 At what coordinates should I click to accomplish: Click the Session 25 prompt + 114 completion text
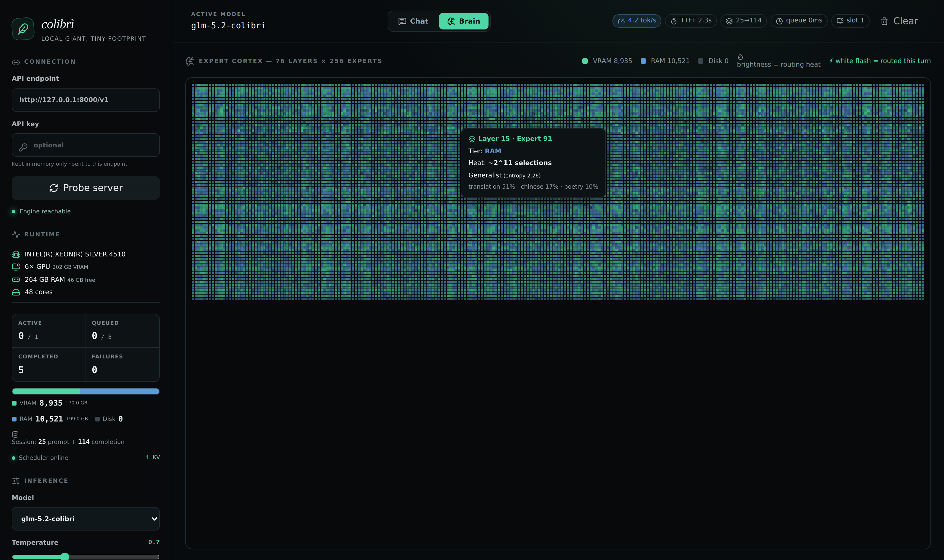coord(68,442)
